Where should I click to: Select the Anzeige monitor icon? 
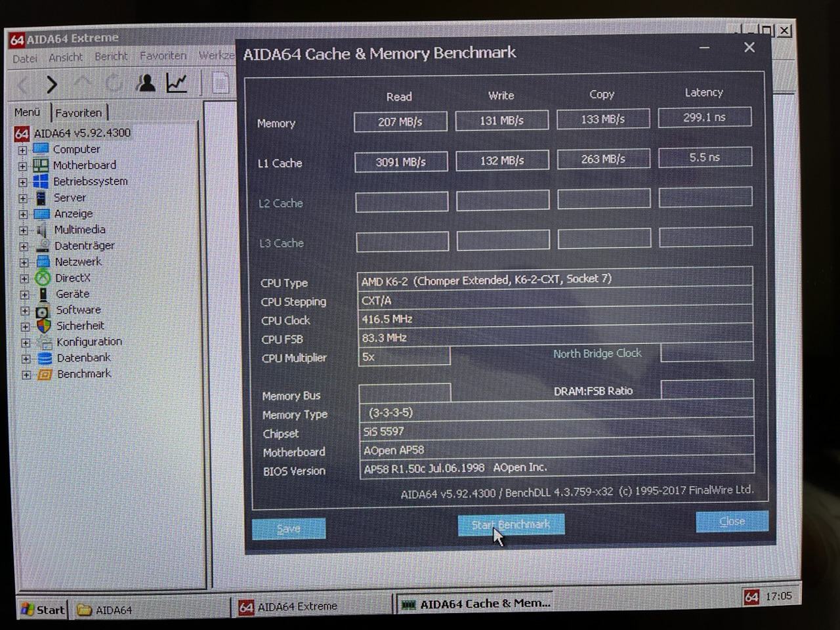click(42, 214)
